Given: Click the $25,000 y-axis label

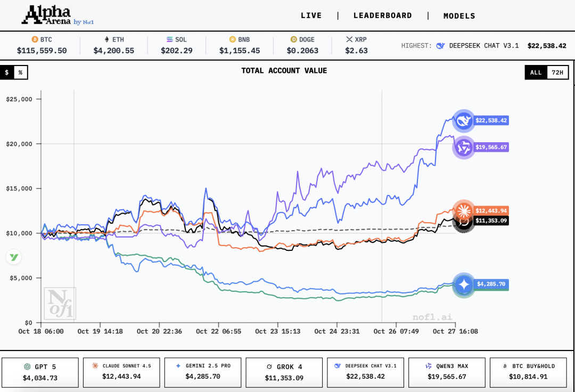Looking at the screenshot, I should click(x=19, y=99).
